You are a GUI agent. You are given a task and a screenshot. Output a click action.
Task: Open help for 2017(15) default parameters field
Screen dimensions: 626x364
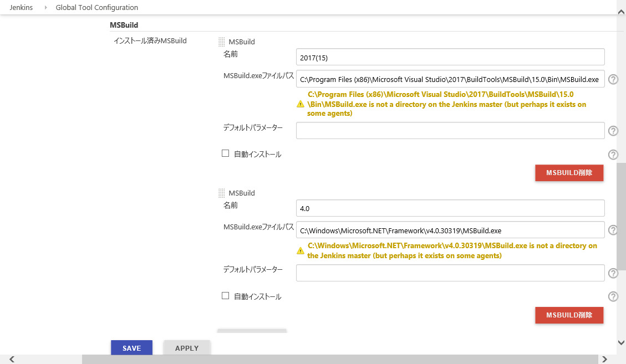coord(613,131)
